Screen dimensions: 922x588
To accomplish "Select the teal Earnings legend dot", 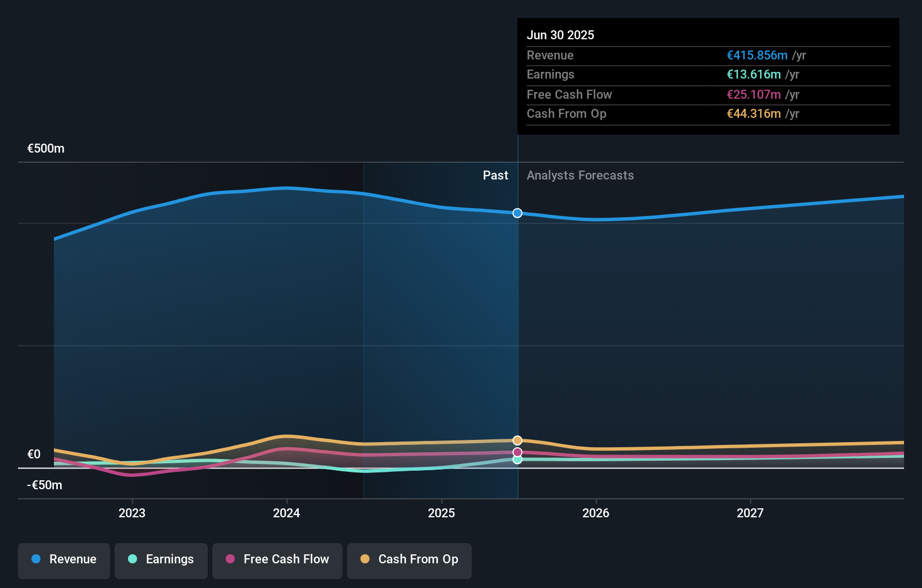I will [x=131, y=559].
